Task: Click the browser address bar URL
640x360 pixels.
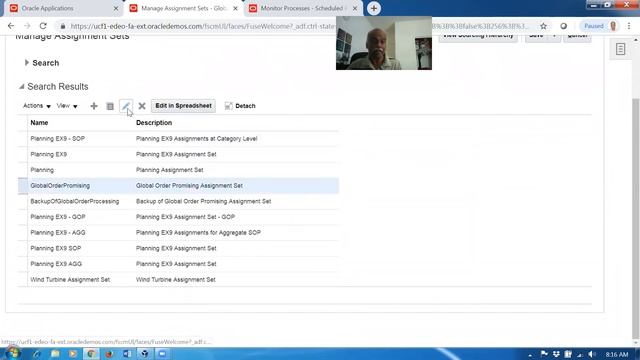Action: click(x=202, y=26)
